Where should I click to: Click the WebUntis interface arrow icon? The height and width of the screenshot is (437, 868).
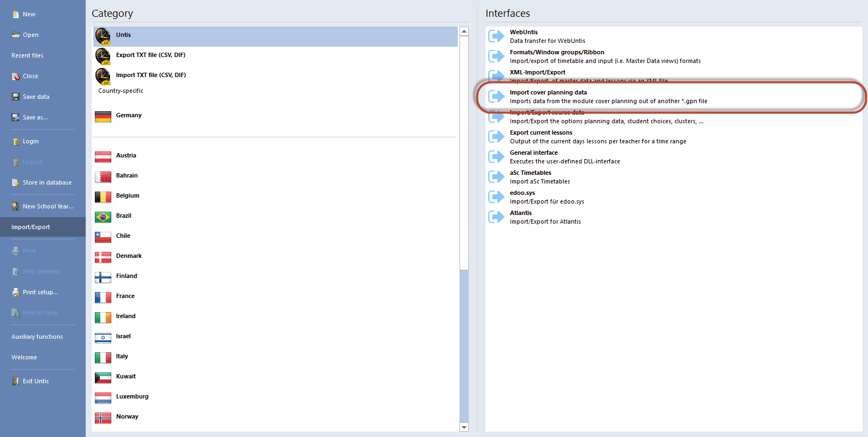pyautogui.click(x=496, y=36)
